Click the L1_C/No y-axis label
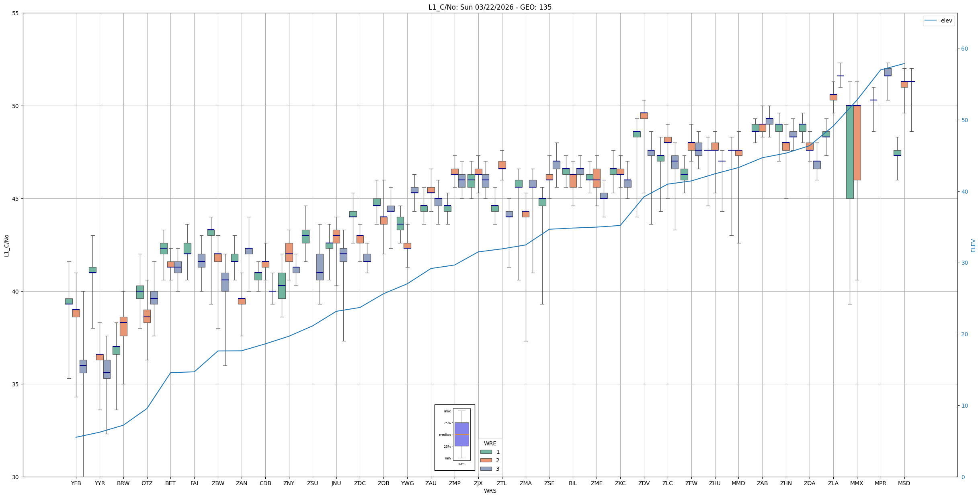 coord(6,245)
